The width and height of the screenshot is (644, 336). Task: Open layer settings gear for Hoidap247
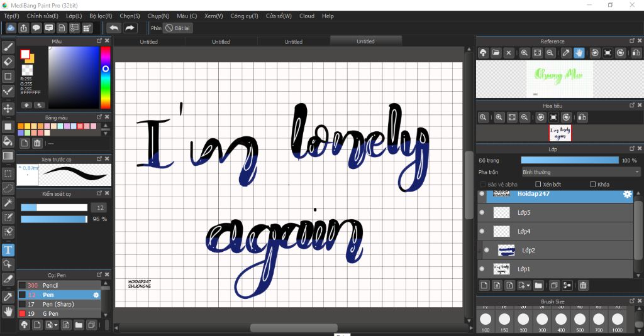627,194
